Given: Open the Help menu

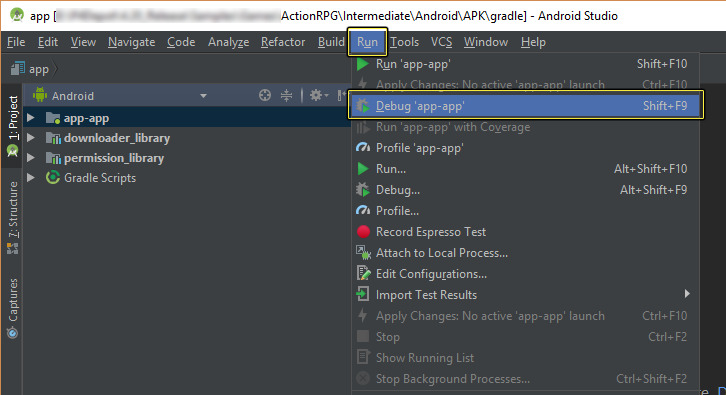Looking at the screenshot, I should pyautogui.click(x=533, y=42).
